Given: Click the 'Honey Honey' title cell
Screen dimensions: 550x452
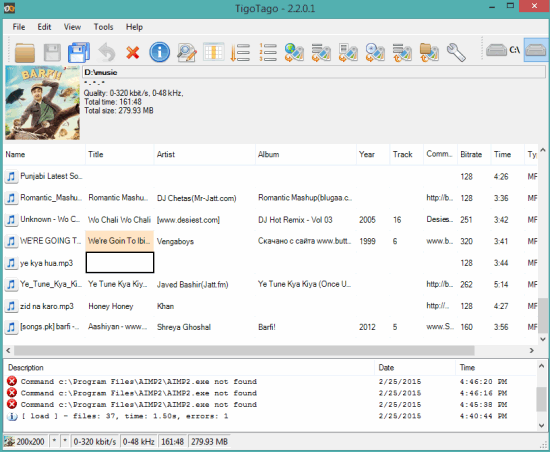Looking at the screenshot, I should click(x=111, y=306).
